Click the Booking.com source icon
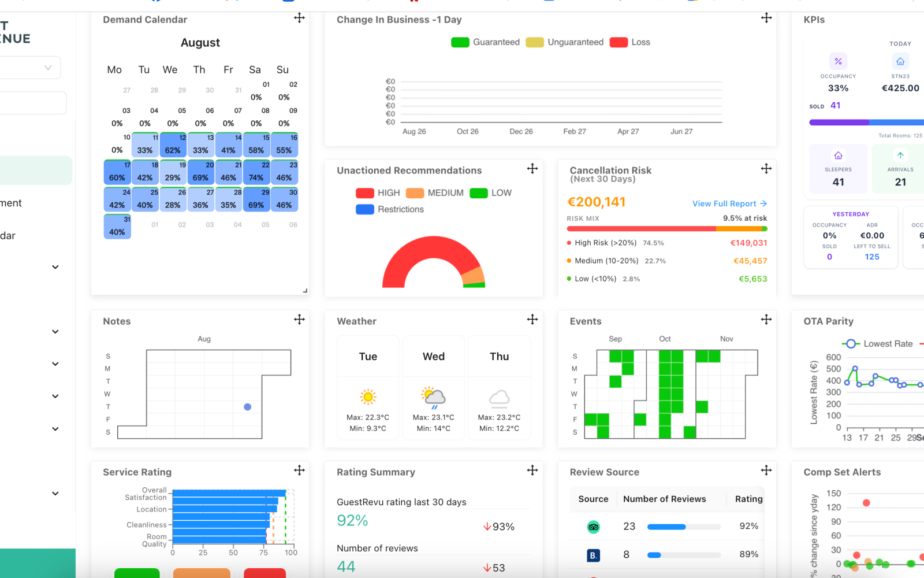 click(593, 555)
